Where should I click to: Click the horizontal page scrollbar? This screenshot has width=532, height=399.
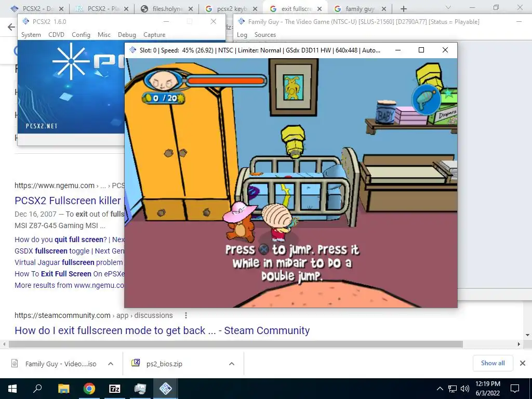tap(236, 344)
